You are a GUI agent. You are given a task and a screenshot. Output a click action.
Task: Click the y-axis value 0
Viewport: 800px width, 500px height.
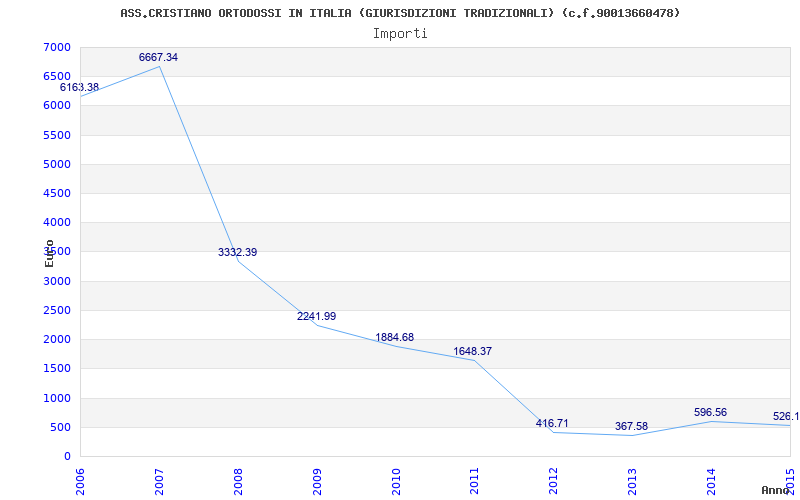[67, 457]
